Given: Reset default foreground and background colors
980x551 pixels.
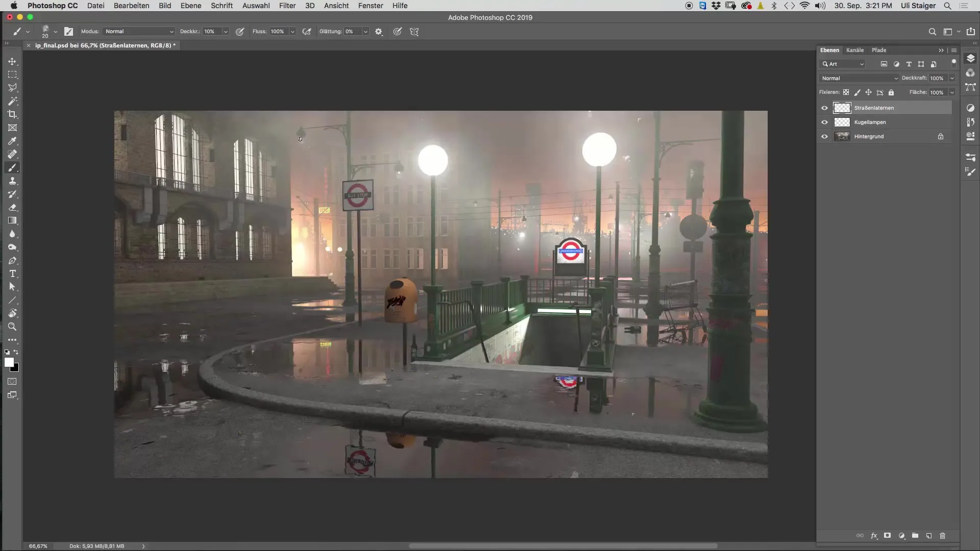Looking at the screenshot, I should click(x=7, y=352).
